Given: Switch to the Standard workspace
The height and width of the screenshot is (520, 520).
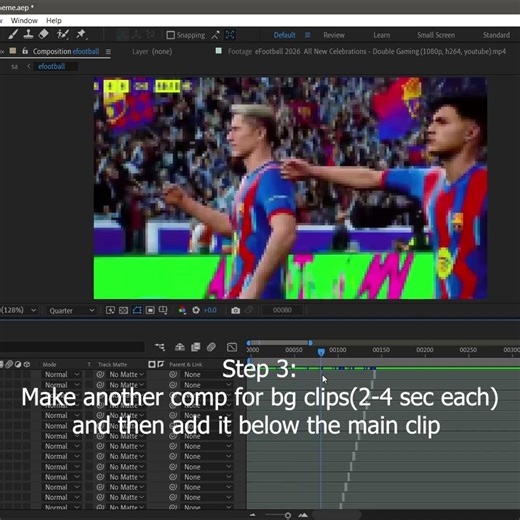Looking at the screenshot, I should 496,35.
